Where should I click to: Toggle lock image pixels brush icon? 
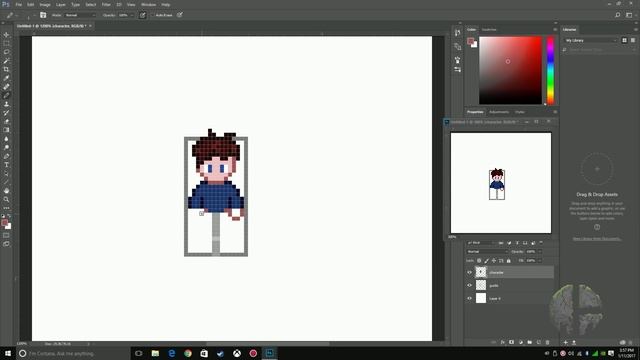click(x=487, y=260)
